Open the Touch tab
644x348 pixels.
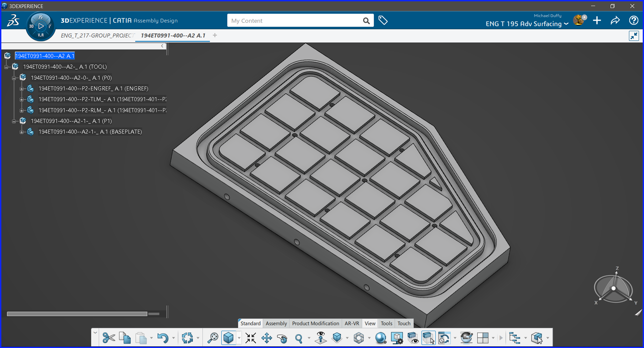(404, 324)
